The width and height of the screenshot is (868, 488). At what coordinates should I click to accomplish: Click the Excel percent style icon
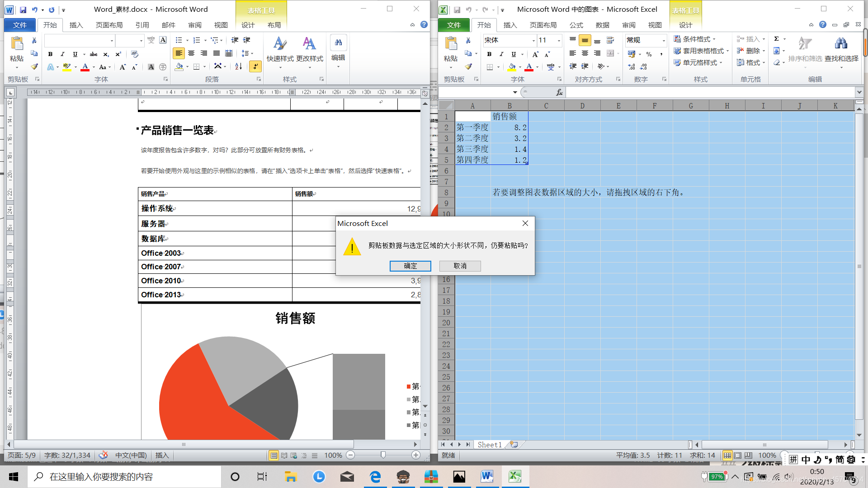point(649,54)
